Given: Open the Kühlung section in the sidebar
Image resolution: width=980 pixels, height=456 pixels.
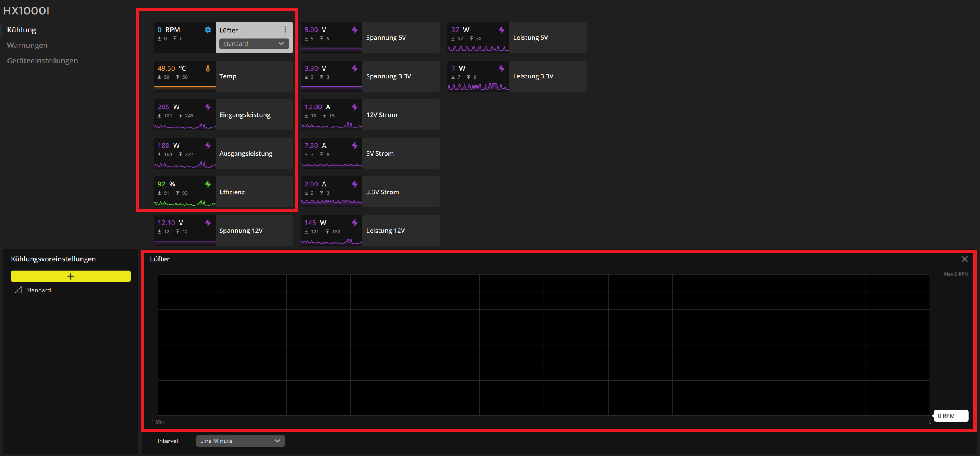Looking at the screenshot, I should 22,30.
